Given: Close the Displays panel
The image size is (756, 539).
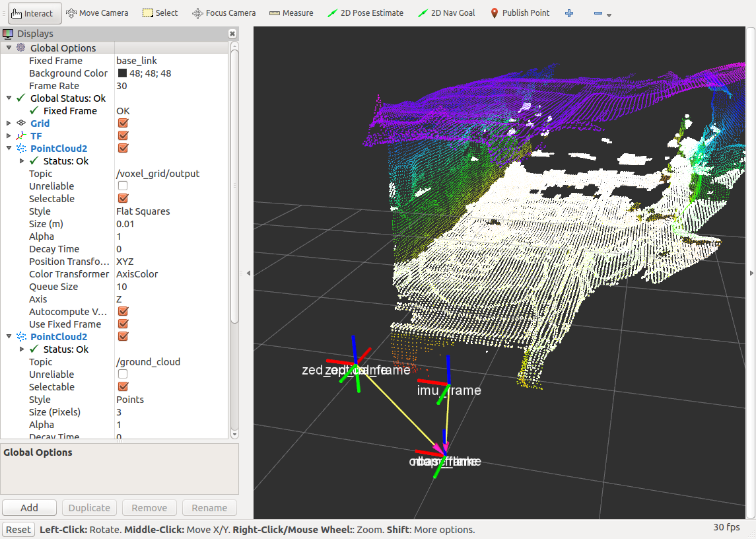Looking at the screenshot, I should tap(232, 34).
